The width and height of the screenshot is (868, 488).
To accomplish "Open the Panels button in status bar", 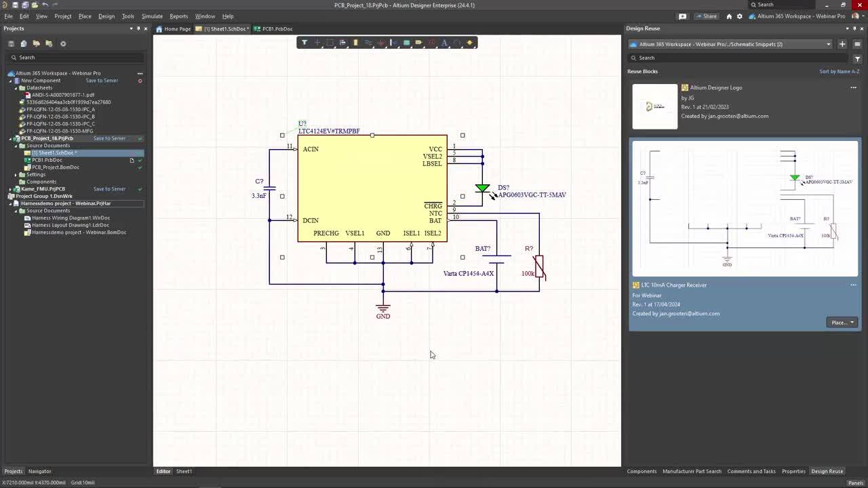I will click(x=855, y=483).
